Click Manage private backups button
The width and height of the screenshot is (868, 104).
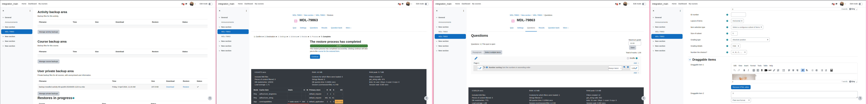coord(49,94)
